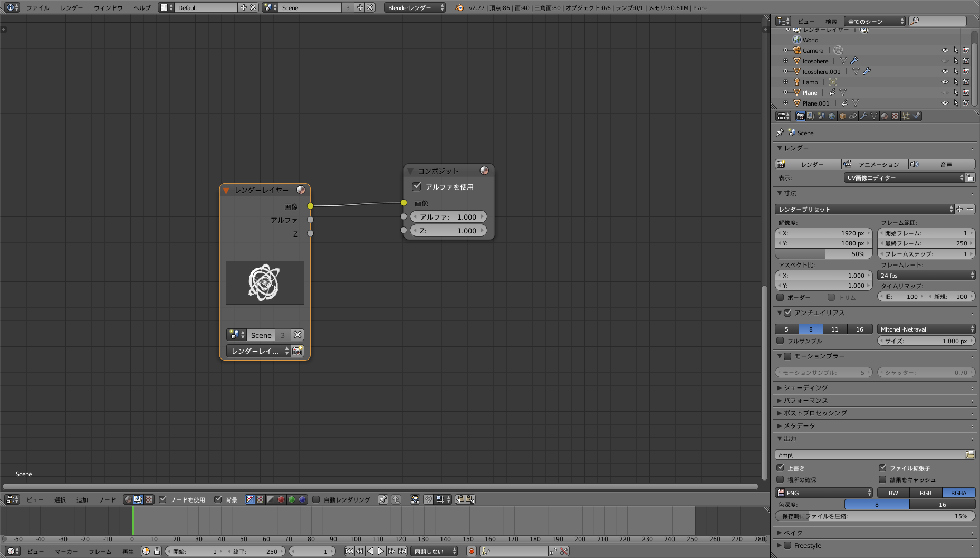The image size is (980, 558).
Task: Click the '音声' audio button
Action: (942, 164)
